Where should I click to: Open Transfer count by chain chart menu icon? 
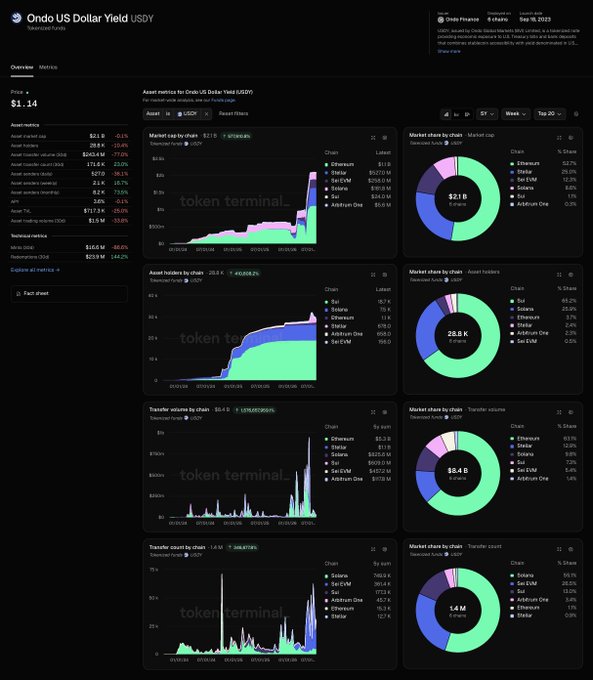(x=385, y=549)
